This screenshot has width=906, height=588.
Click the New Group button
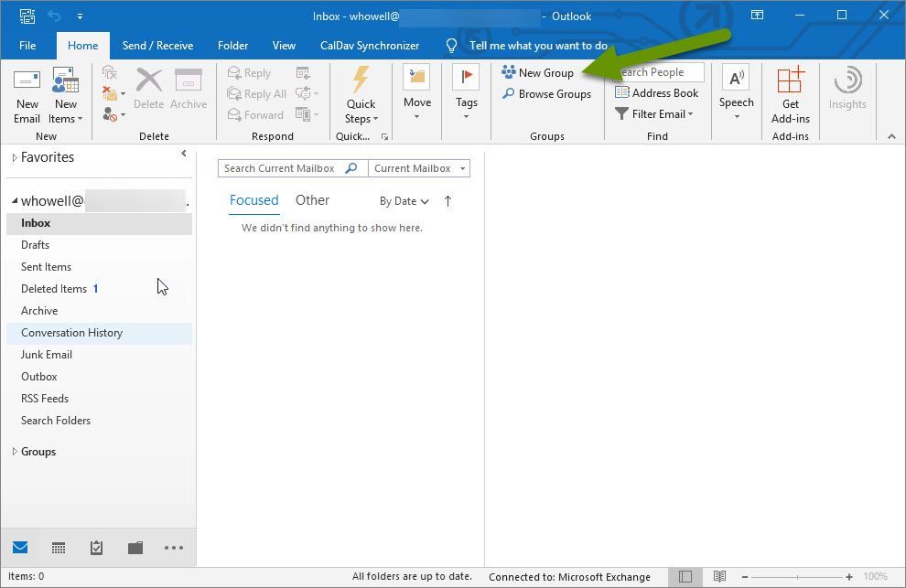coord(539,72)
